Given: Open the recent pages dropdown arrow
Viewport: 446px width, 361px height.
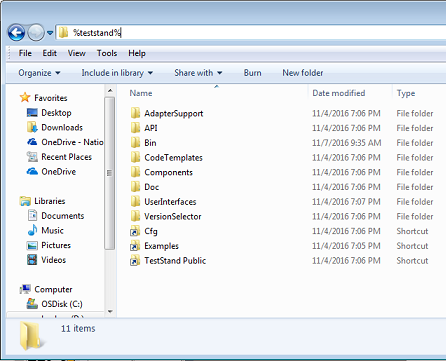Looking at the screenshot, I should coord(50,33).
